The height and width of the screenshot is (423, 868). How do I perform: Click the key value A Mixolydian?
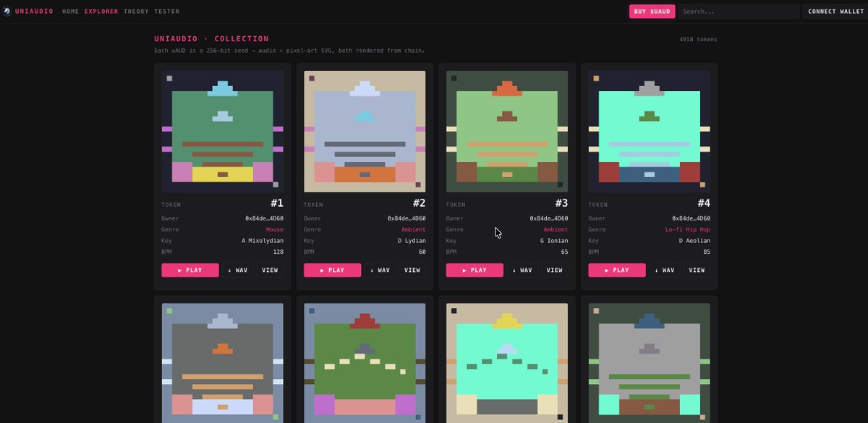pyautogui.click(x=263, y=241)
